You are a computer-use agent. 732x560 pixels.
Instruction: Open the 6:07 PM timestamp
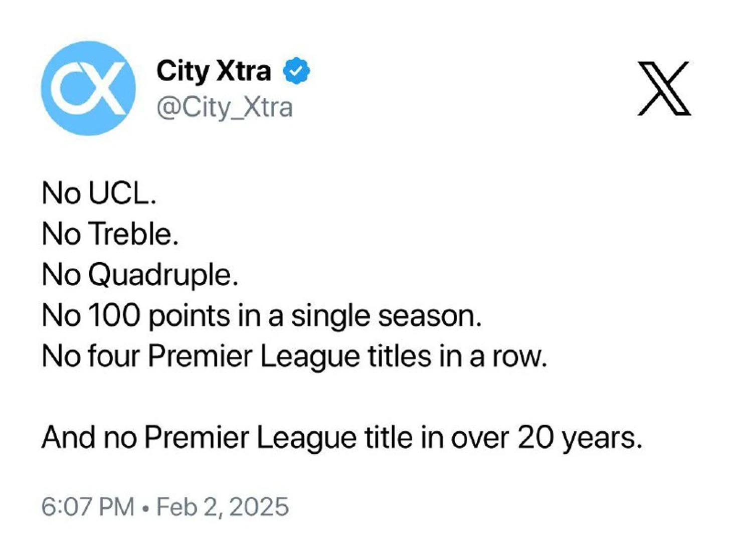coord(88,507)
